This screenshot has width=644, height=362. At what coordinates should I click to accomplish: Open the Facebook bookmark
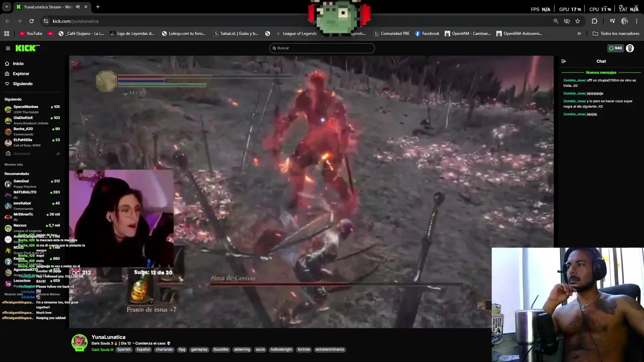(x=427, y=34)
